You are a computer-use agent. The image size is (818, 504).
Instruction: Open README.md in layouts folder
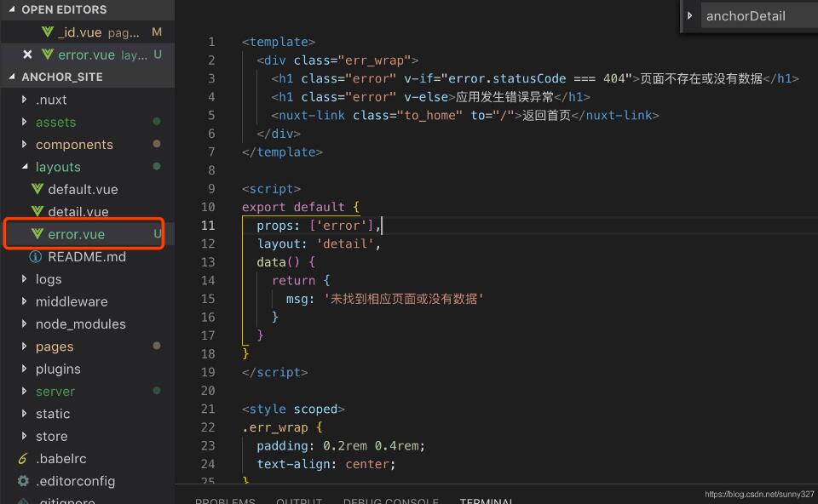(87, 256)
